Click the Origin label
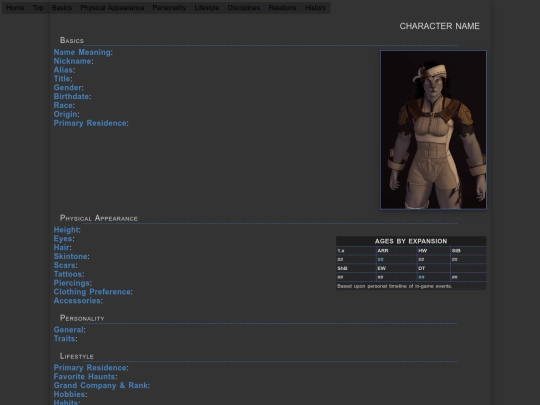The height and width of the screenshot is (405, 540). [65, 114]
